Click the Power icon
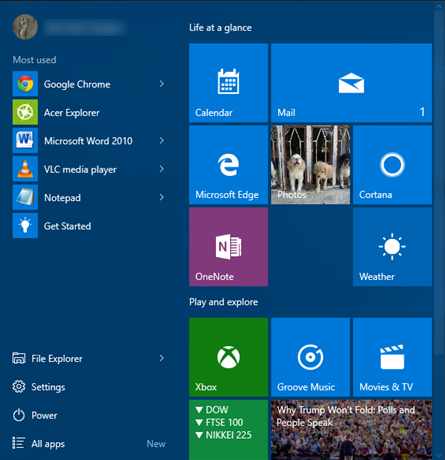Image resolution: width=445 pixels, height=460 pixels. click(x=19, y=415)
